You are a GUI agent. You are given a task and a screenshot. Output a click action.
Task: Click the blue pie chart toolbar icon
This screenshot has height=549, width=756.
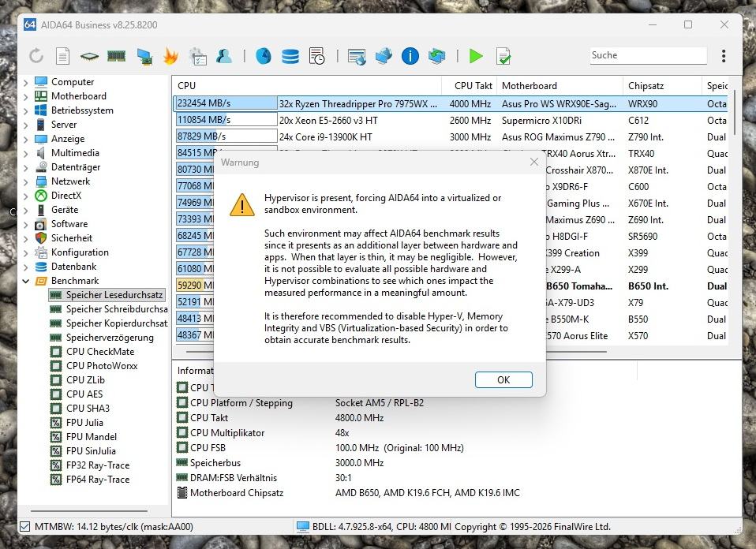(264, 56)
